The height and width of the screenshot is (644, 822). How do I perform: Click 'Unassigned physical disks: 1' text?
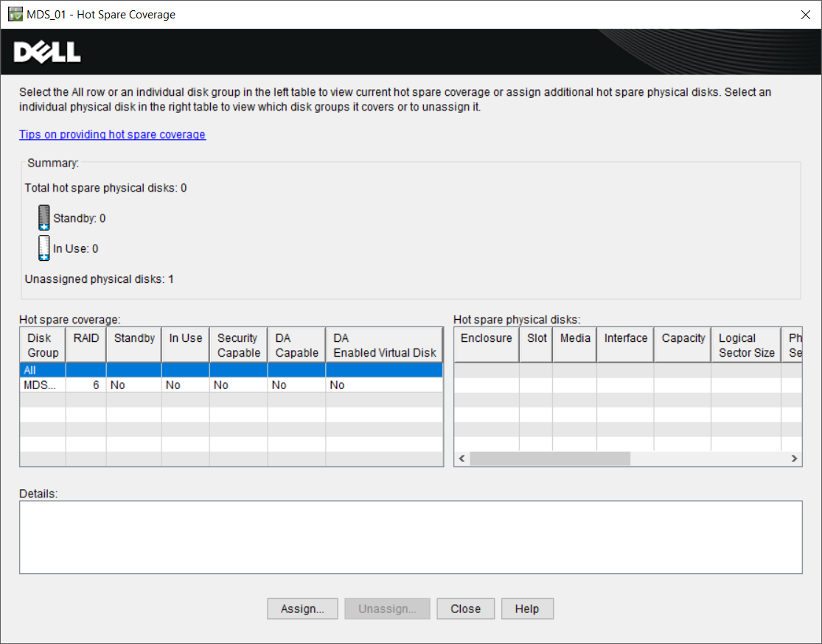[x=99, y=279]
